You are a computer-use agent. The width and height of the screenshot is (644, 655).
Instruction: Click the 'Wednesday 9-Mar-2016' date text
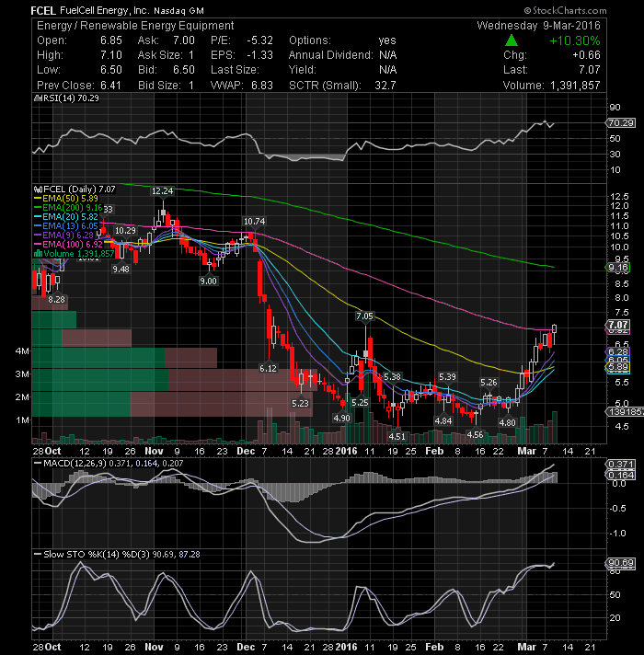coord(538,26)
